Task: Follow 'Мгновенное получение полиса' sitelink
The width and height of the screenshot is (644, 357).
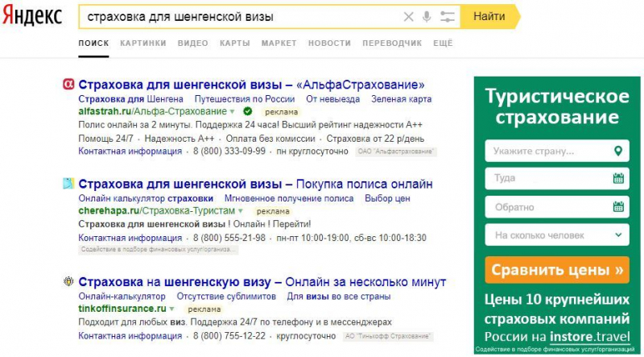Action: 289,198
